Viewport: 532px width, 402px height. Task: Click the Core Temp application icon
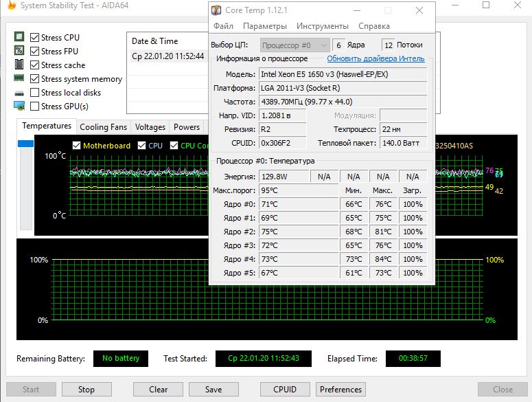tap(216, 10)
